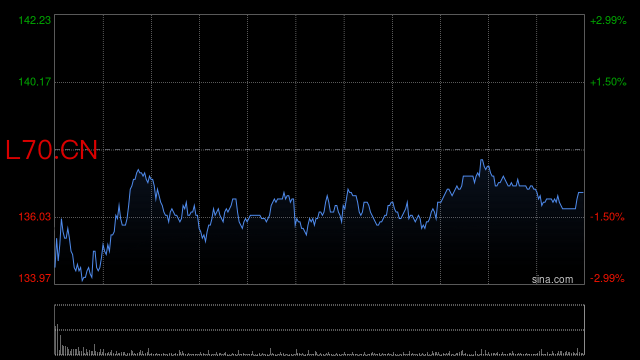Viewport: 640px width, 360px height.
Task: Click the +2.99% percent label
Action: click(608, 20)
